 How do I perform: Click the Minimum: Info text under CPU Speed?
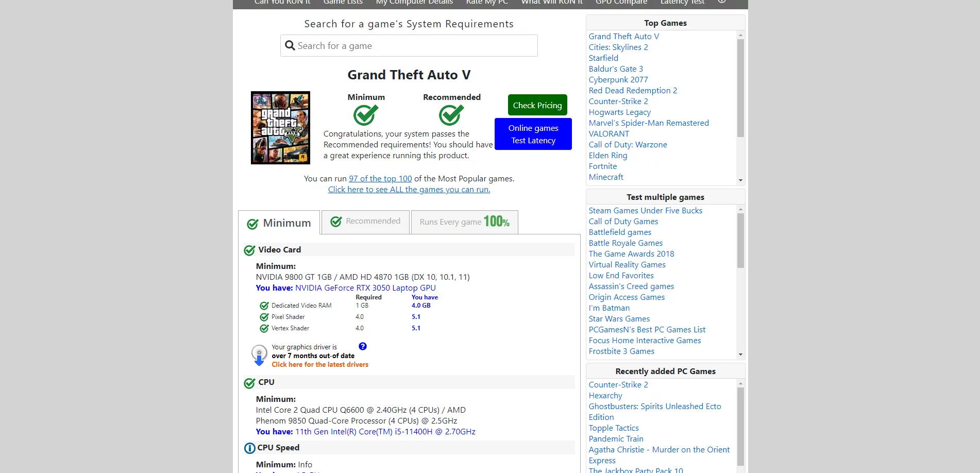(x=284, y=465)
